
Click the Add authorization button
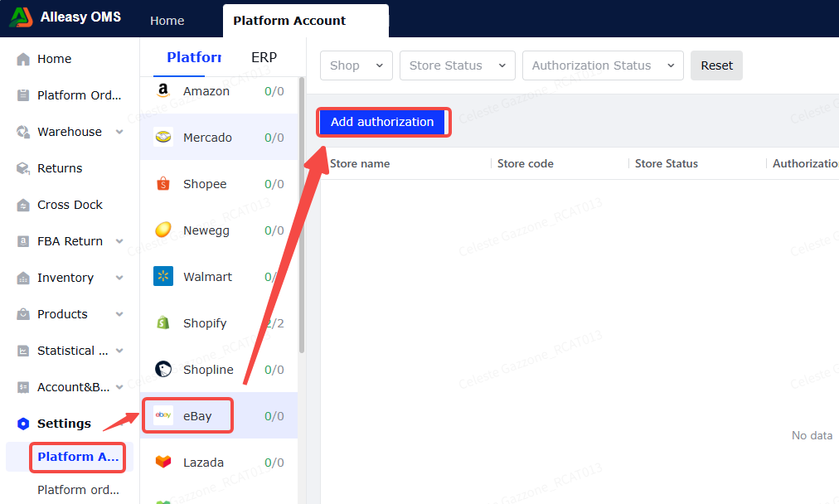click(x=382, y=122)
